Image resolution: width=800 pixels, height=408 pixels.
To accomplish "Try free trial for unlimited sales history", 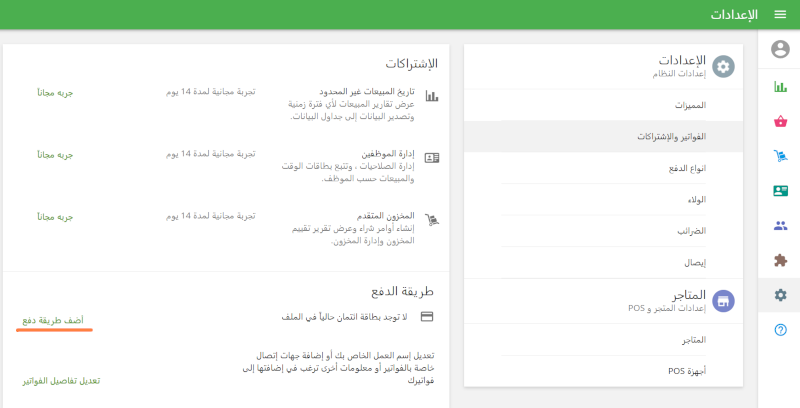I will pyautogui.click(x=55, y=92).
